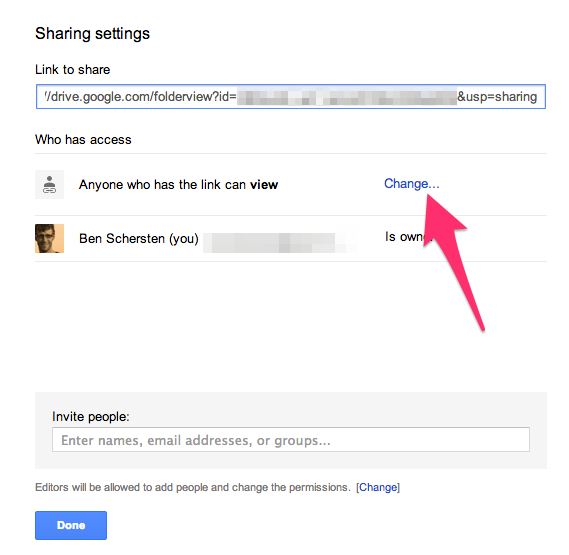Click Change link access settings
This screenshot has height=555, width=569.
click(x=412, y=184)
